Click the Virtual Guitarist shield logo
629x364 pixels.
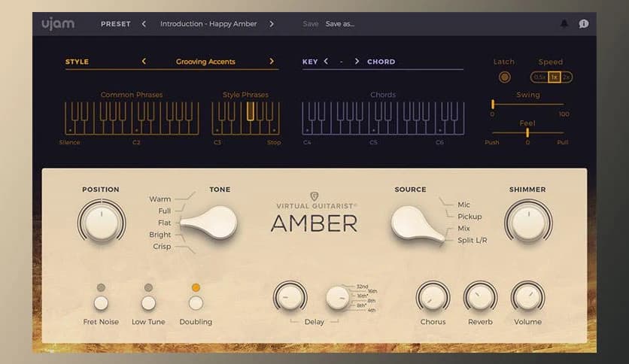314,196
